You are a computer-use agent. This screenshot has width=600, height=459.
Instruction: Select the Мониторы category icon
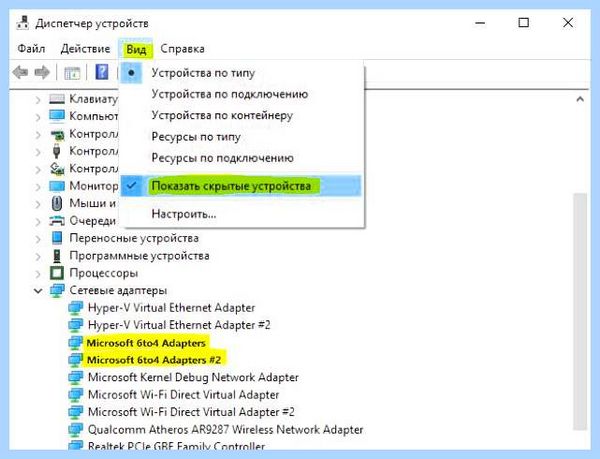(x=57, y=186)
